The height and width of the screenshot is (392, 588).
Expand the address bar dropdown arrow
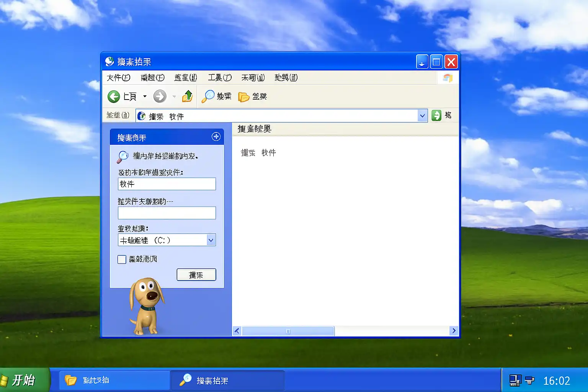pyautogui.click(x=423, y=116)
